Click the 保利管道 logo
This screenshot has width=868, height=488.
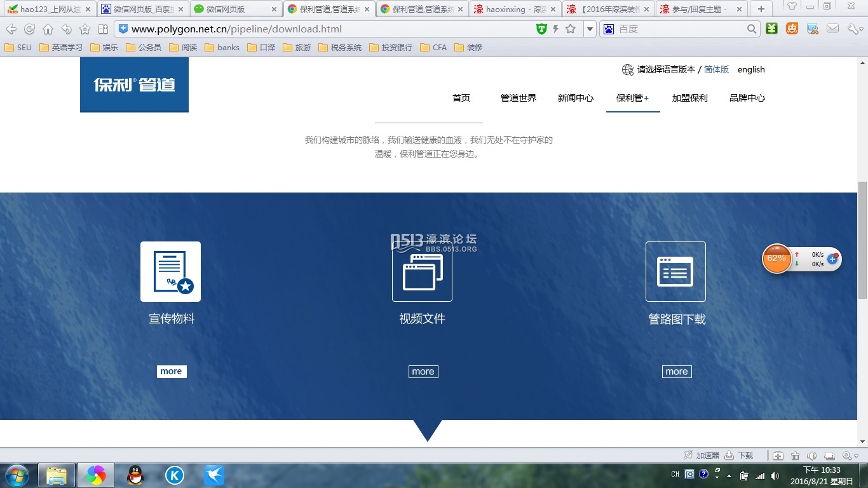pos(133,85)
